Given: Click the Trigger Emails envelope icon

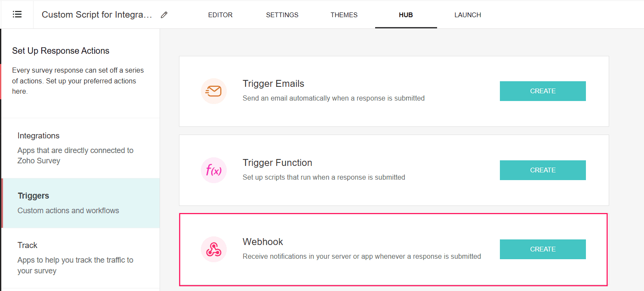Looking at the screenshot, I should 214,91.
